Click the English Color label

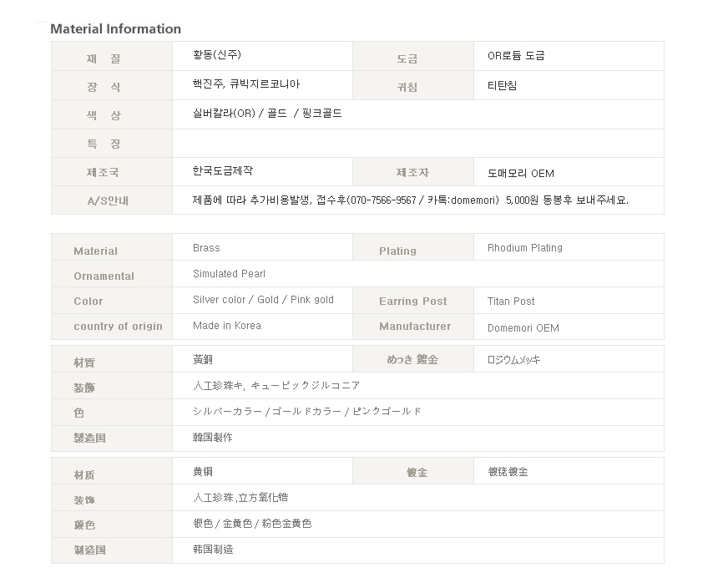88,302
